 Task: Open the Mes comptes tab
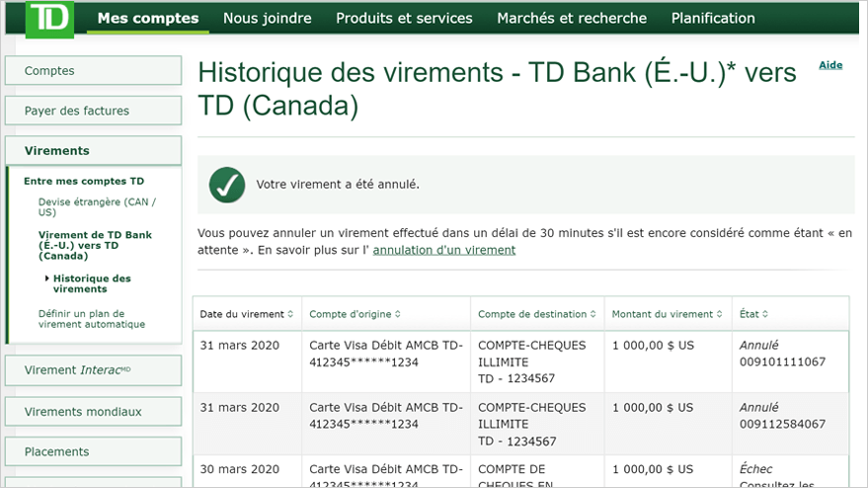click(148, 18)
